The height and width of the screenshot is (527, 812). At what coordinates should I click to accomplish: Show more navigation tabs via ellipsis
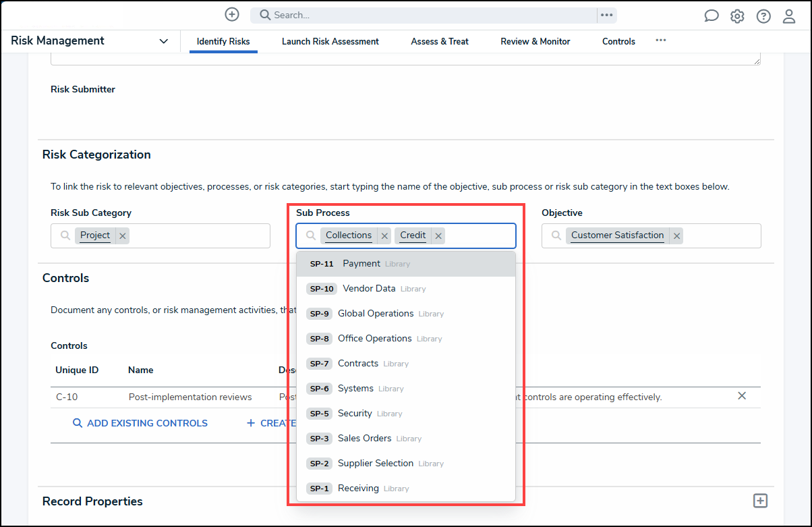[661, 40]
